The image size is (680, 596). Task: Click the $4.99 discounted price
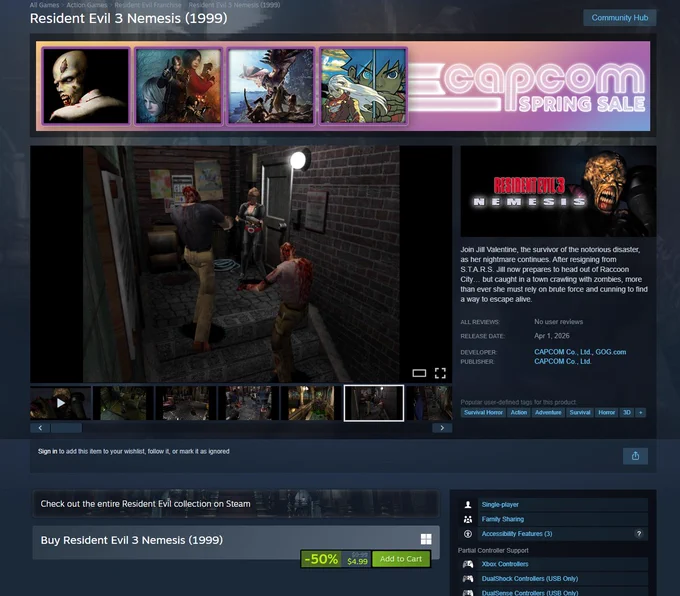357,561
